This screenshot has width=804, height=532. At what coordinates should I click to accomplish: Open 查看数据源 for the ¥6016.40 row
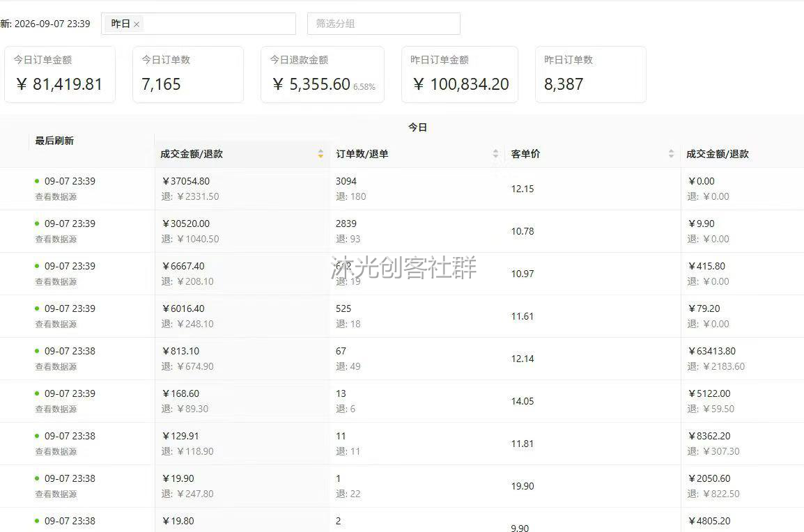pos(56,324)
